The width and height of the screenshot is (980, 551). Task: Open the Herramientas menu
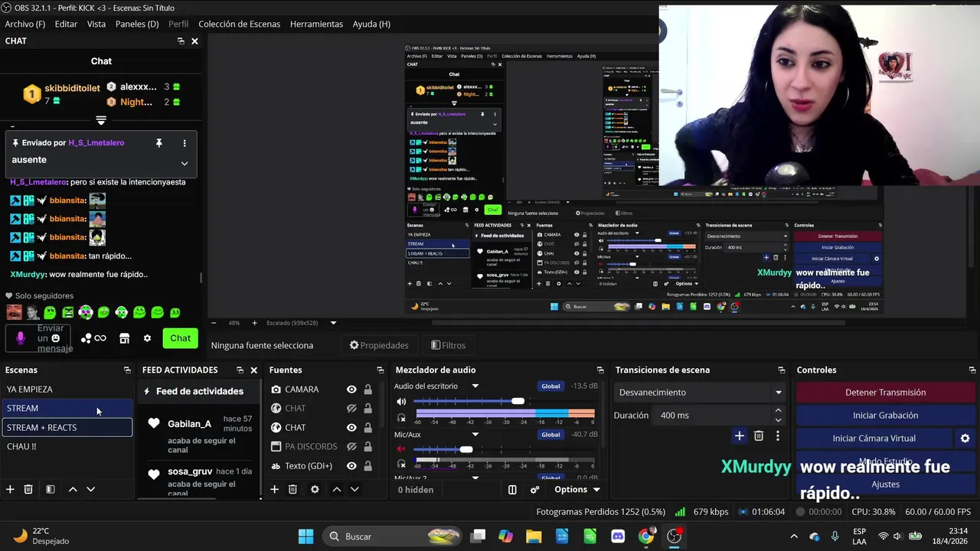(x=316, y=24)
